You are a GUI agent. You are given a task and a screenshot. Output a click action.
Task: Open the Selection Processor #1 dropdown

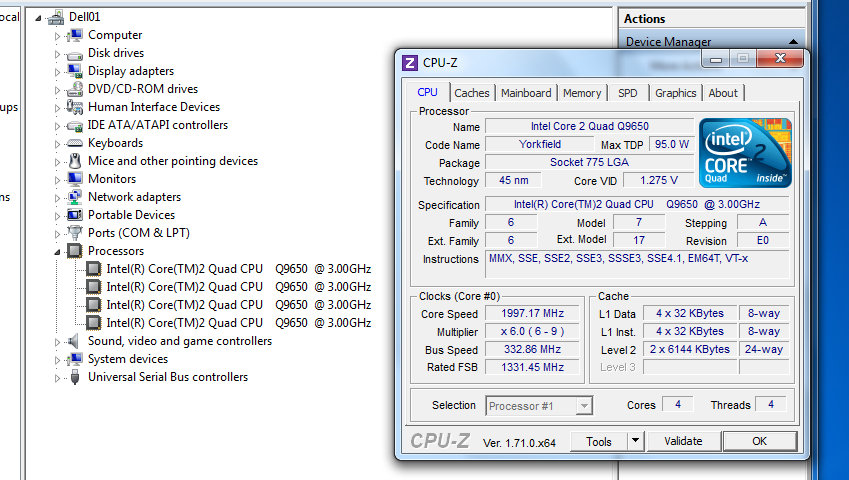(x=584, y=406)
